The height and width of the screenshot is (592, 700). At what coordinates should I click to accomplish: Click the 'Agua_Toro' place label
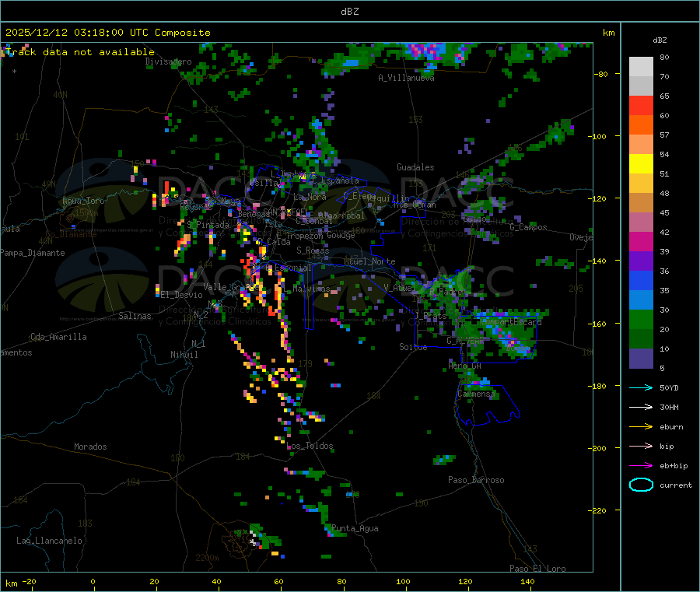pyautogui.click(x=83, y=201)
